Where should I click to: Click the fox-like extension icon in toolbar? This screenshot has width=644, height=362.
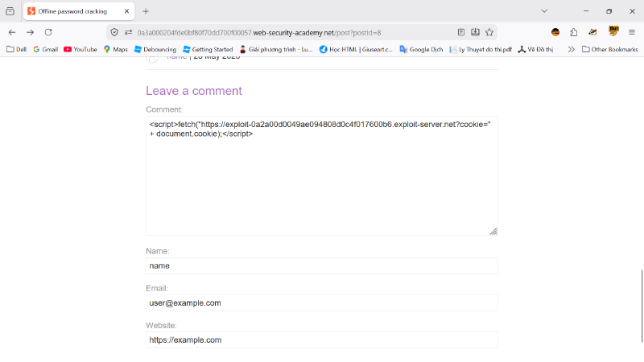[592, 32]
